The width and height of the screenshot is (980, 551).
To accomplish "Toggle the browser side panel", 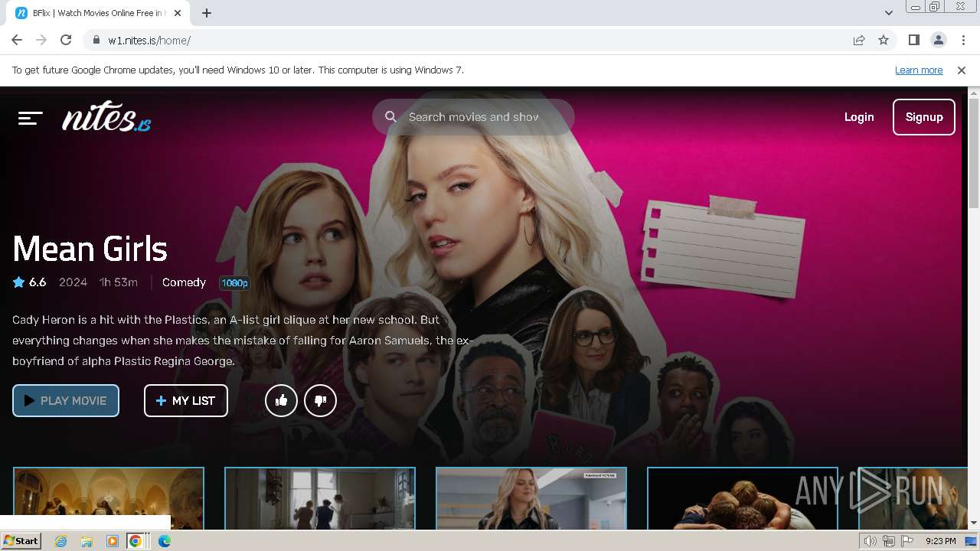I will pyautogui.click(x=913, y=40).
